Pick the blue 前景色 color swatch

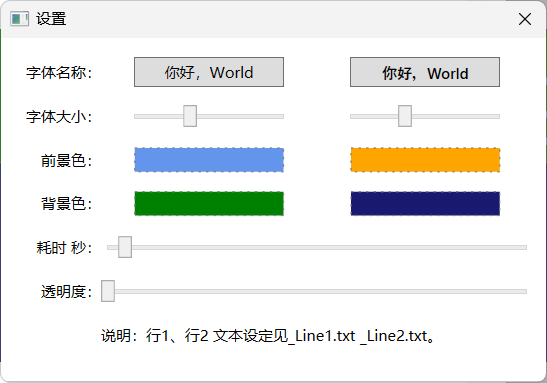209,160
